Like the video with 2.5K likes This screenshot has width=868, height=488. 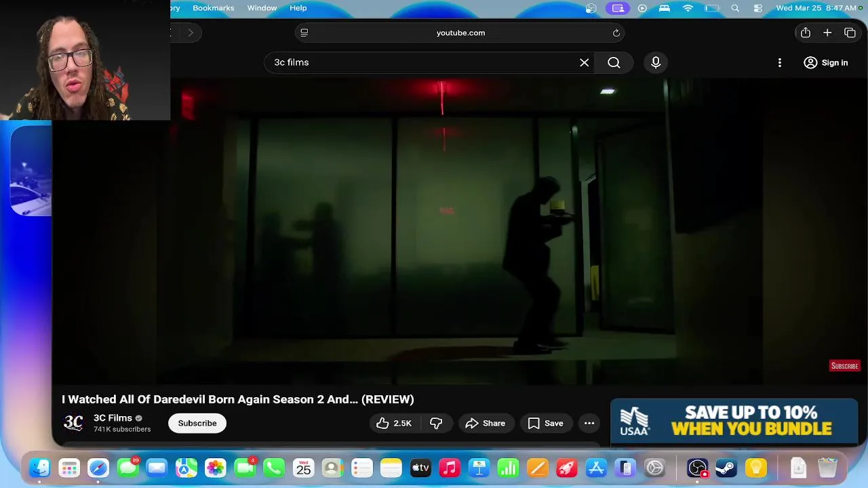click(394, 423)
